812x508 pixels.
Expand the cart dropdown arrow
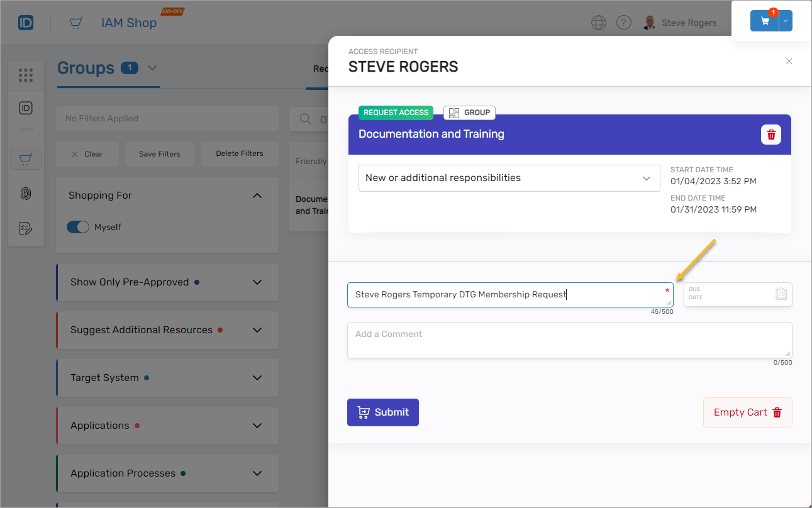coord(786,21)
